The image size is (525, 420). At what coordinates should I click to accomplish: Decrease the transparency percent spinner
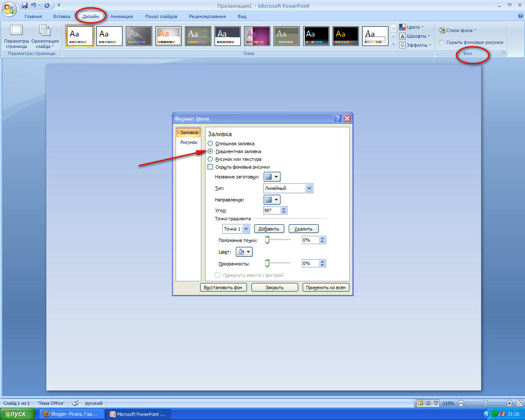pyautogui.click(x=322, y=266)
